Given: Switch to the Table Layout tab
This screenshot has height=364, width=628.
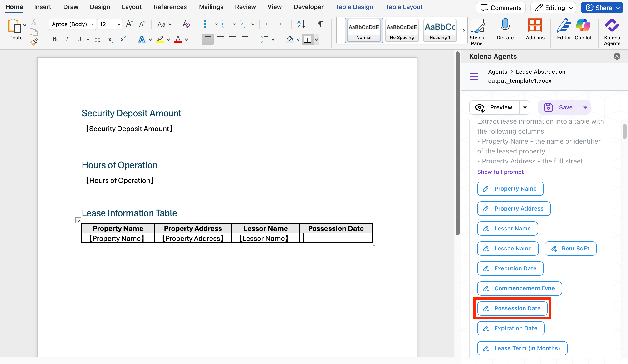Looking at the screenshot, I should (x=404, y=7).
